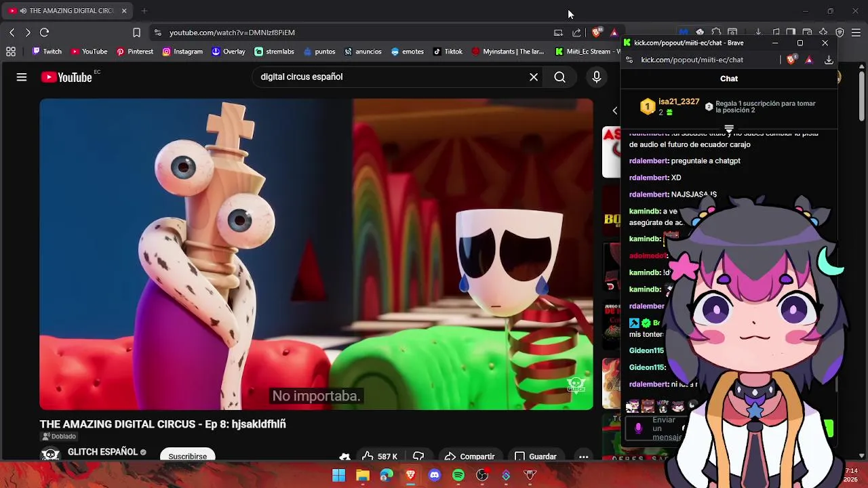Open the Miiti_Ec Stream bookmark
The width and height of the screenshot is (868, 488).
tap(586, 52)
